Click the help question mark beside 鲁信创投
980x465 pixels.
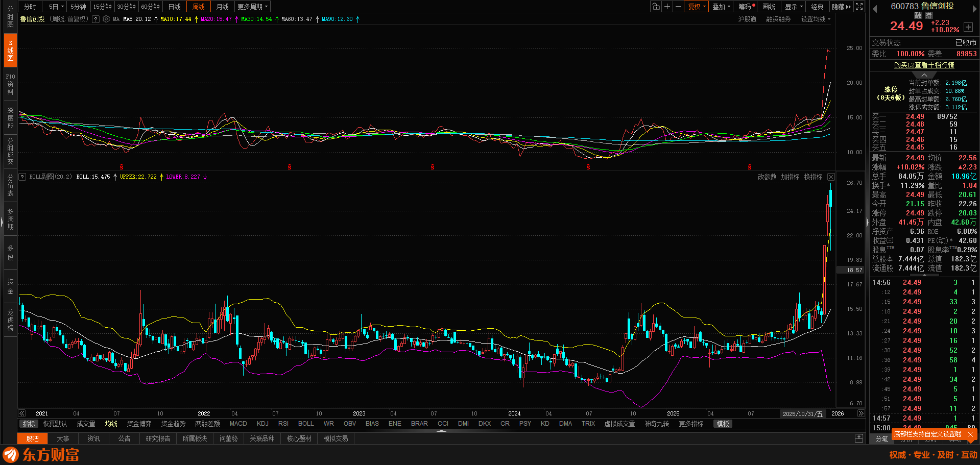click(95, 19)
